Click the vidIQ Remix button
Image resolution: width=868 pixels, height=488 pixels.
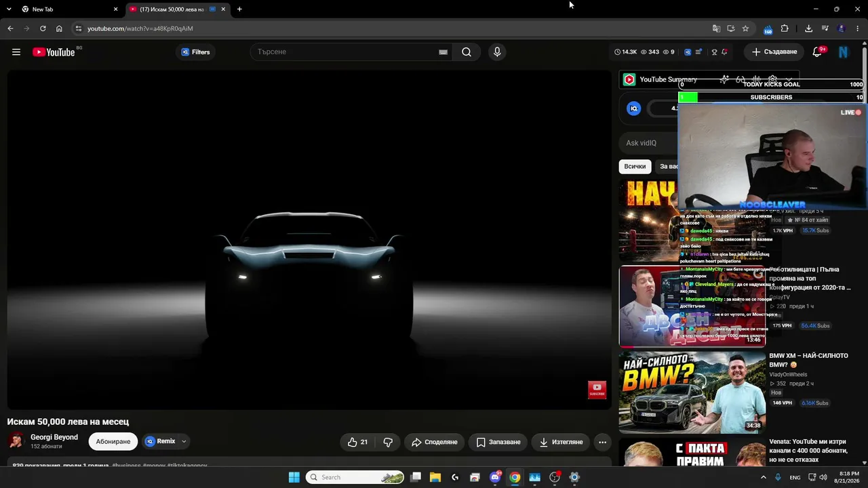point(161,441)
